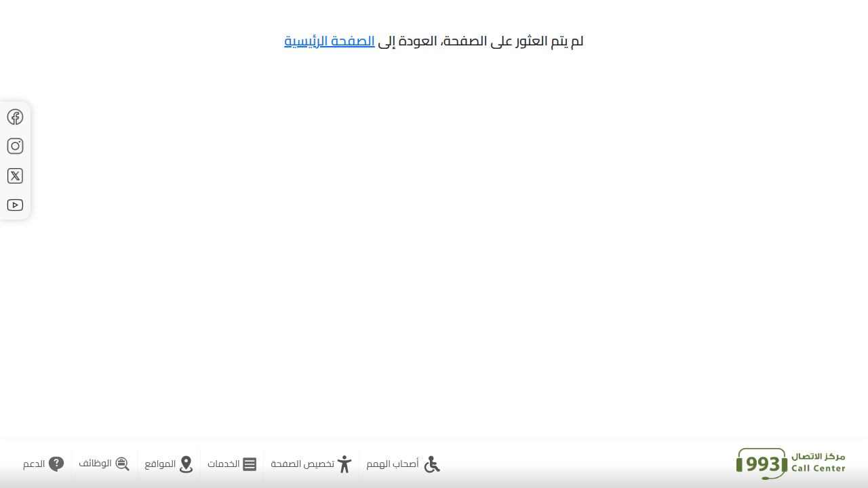Open the Instagram social icon
Screen dimensions: 868x488
coord(15,146)
